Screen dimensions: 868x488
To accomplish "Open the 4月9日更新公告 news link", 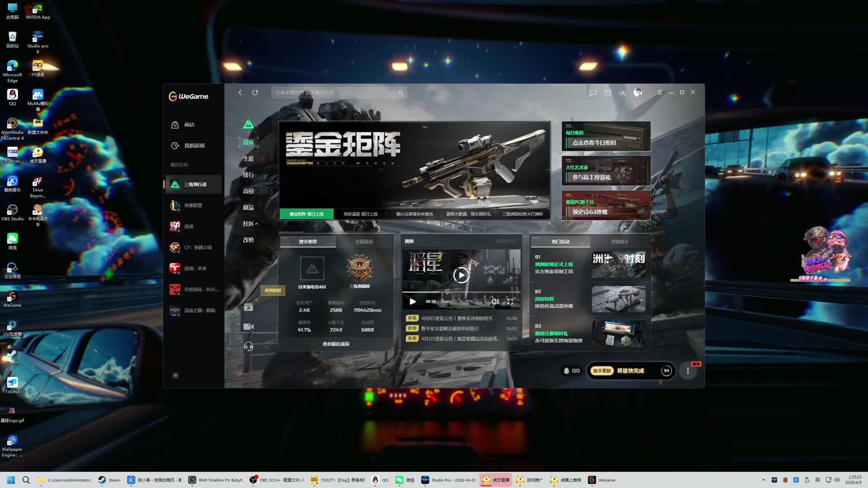I will (x=458, y=319).
